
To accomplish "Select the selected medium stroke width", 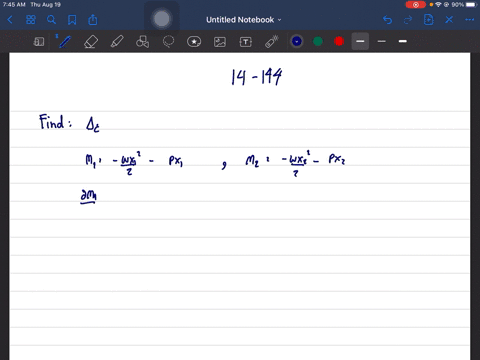I will (x=360, y=41).
